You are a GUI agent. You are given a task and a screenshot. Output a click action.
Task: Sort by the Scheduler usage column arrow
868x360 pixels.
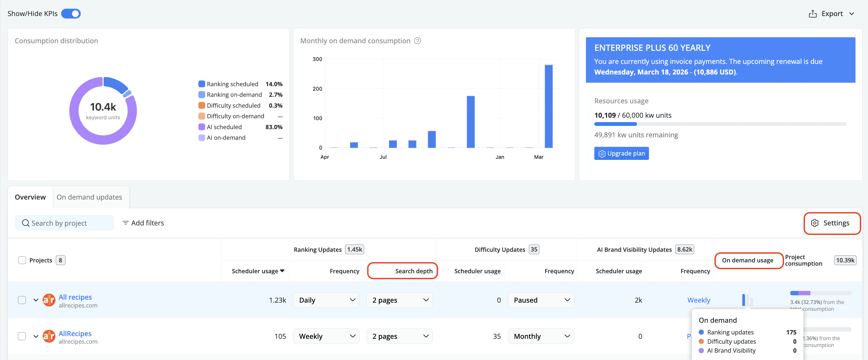pos(283,271)
